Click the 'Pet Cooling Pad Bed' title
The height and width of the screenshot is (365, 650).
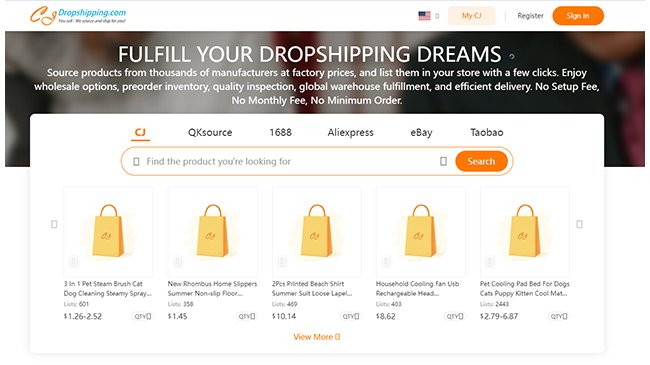tap(525, 289)
